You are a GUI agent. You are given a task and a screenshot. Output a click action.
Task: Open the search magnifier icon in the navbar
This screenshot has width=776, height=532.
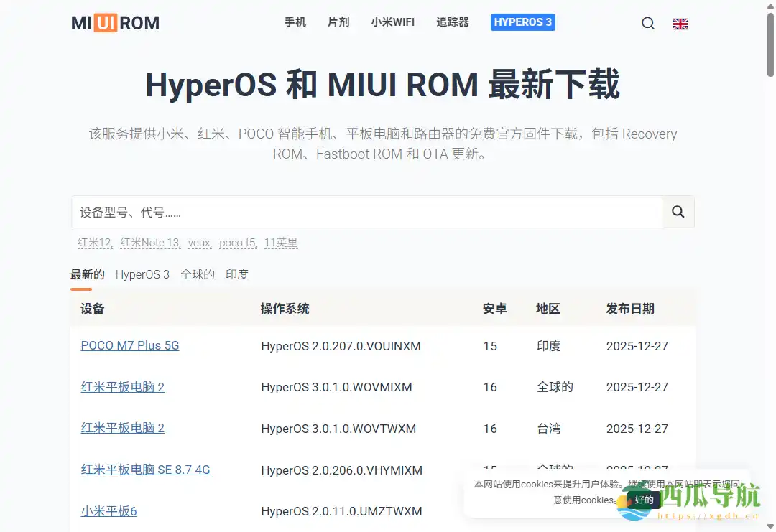[x=647, y=23]
